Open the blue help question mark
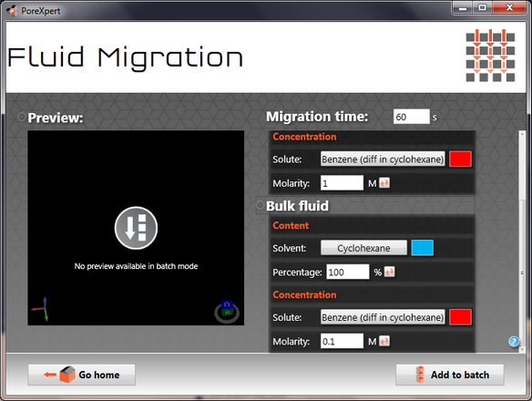Viewport: 532px width, 401px height. pos(514,341)
